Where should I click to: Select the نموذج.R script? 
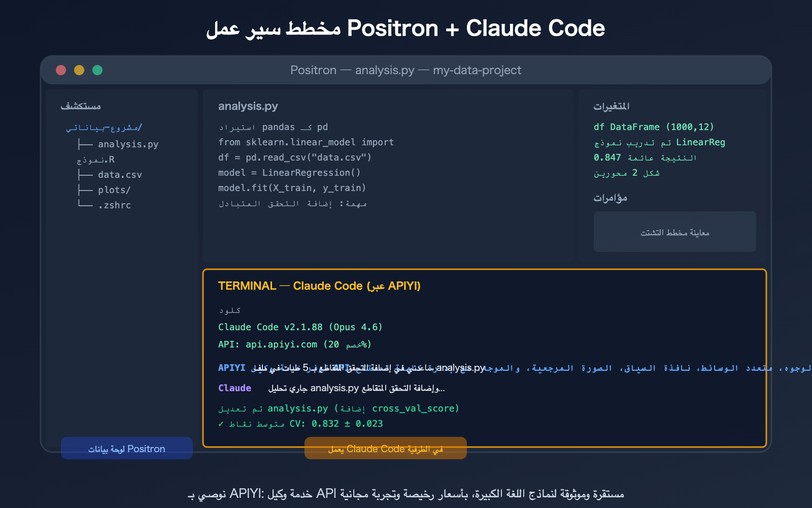pos(96,159)
